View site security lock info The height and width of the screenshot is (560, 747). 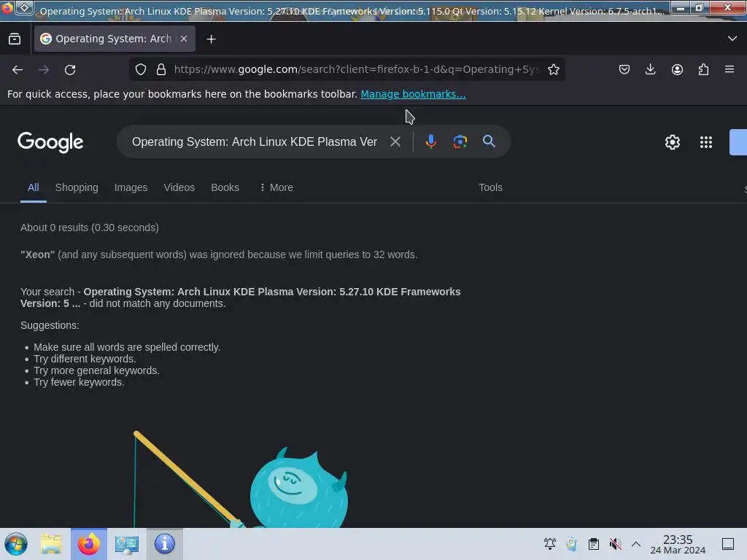[x=161, y=69]
